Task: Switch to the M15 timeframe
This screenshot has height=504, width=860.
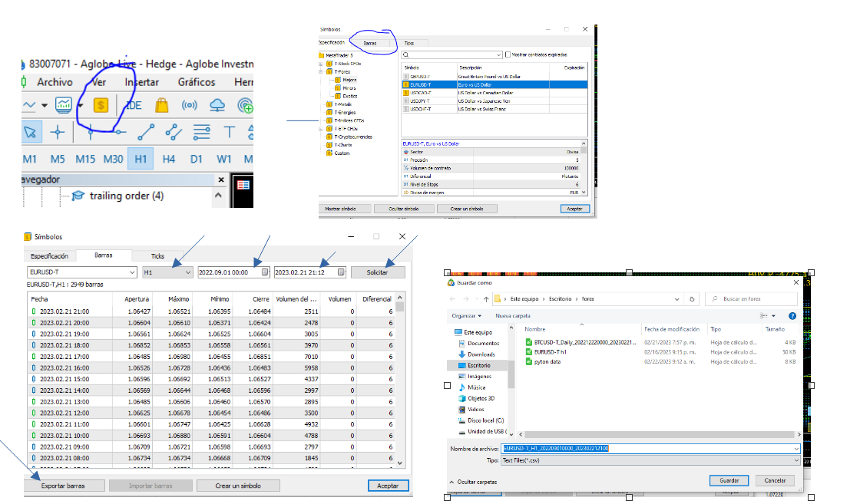Action: point(85,160)
